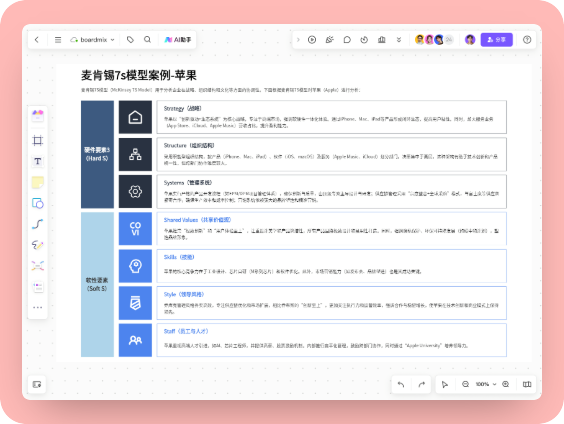Click the first collaborator avatar
The width and height of the screenshot is (564, 424).
tap(420, 40)
